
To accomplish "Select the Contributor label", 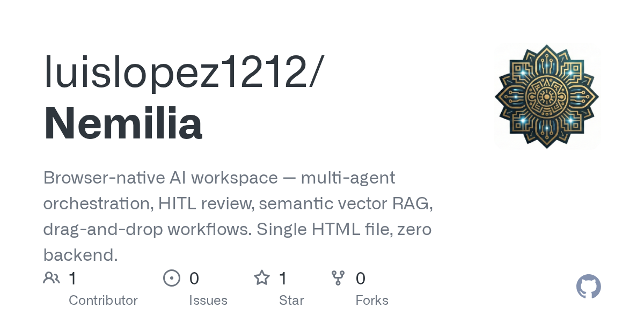I will point(103,300).
